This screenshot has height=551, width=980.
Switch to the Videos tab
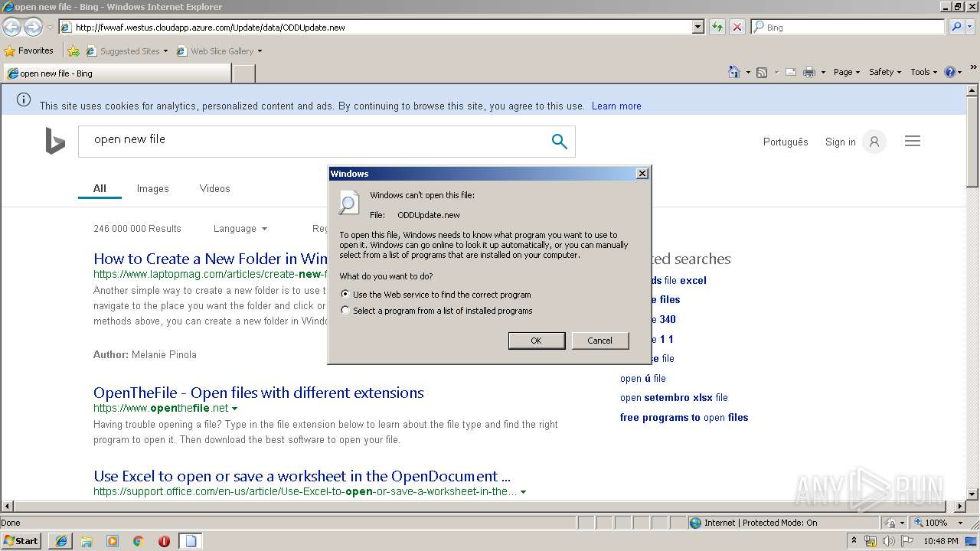(214, 188)
